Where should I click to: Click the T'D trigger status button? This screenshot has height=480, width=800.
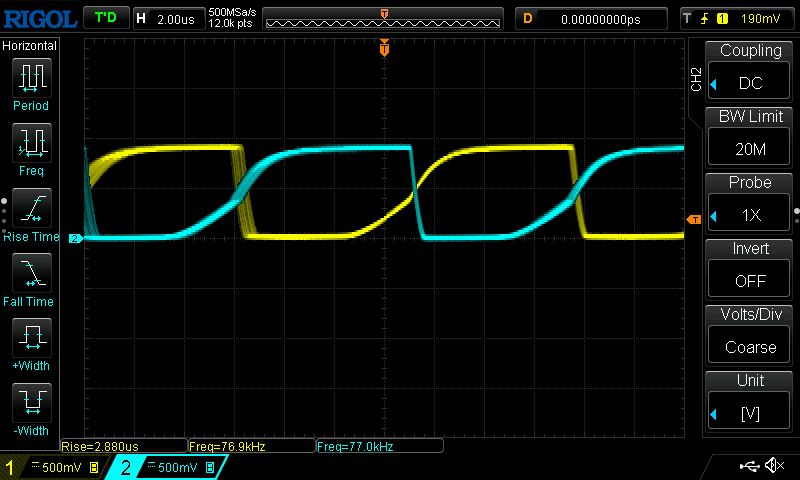(105, 18)
